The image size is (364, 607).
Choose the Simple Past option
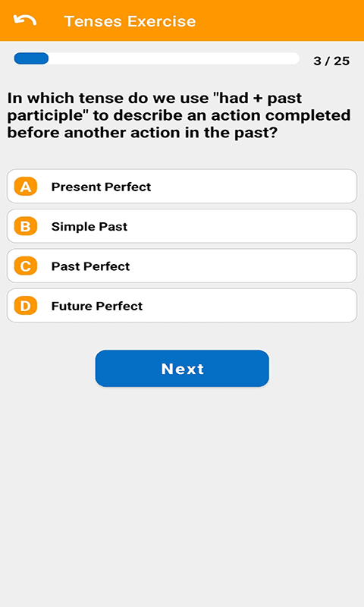point(182,226)
